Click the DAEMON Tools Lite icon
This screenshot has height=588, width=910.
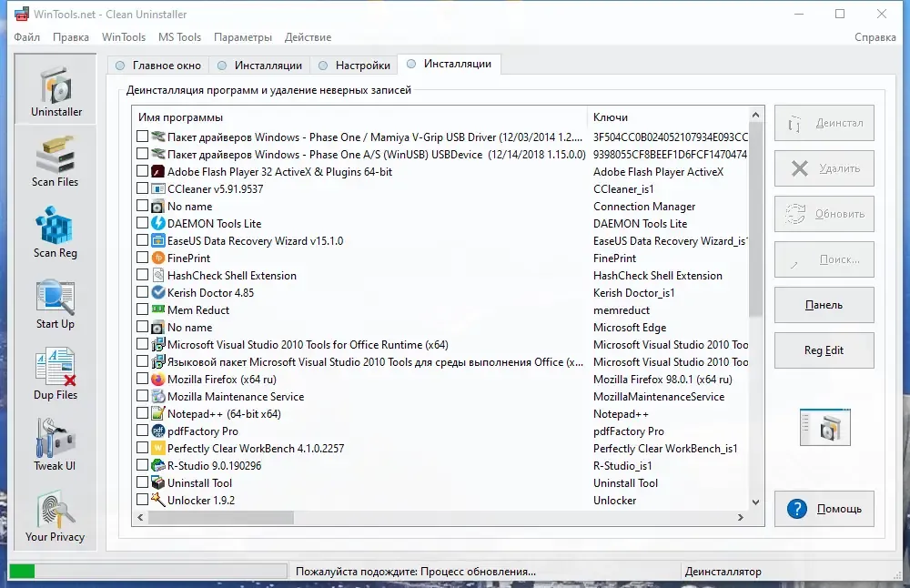coord(157,224)
